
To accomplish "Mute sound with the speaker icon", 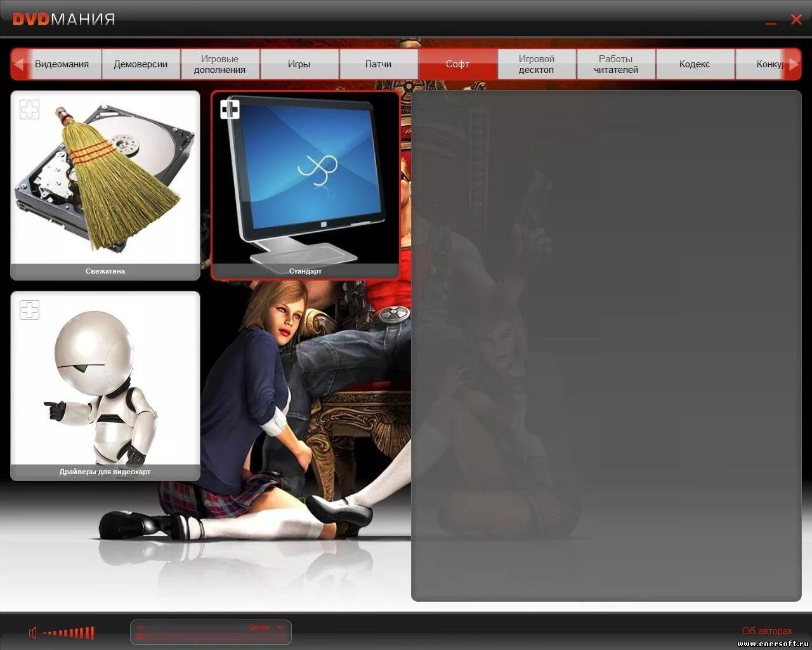I will (33, 632).
